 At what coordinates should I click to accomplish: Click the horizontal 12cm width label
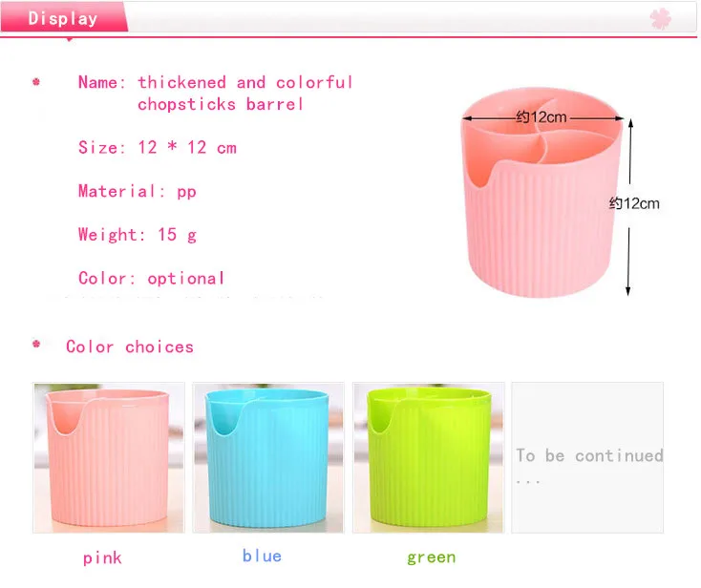pyautogui.click(x=542, y=117)
